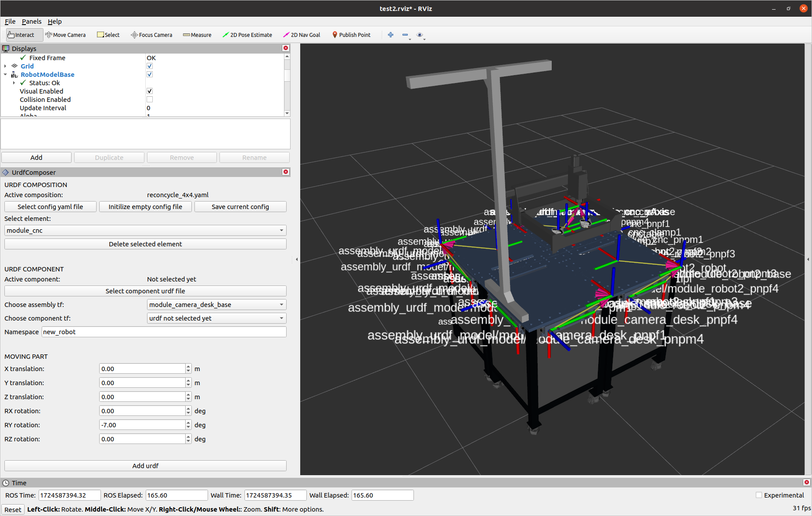Click Select component urdf file button
The height and width of the screenshot is (516, 812).
145,291
